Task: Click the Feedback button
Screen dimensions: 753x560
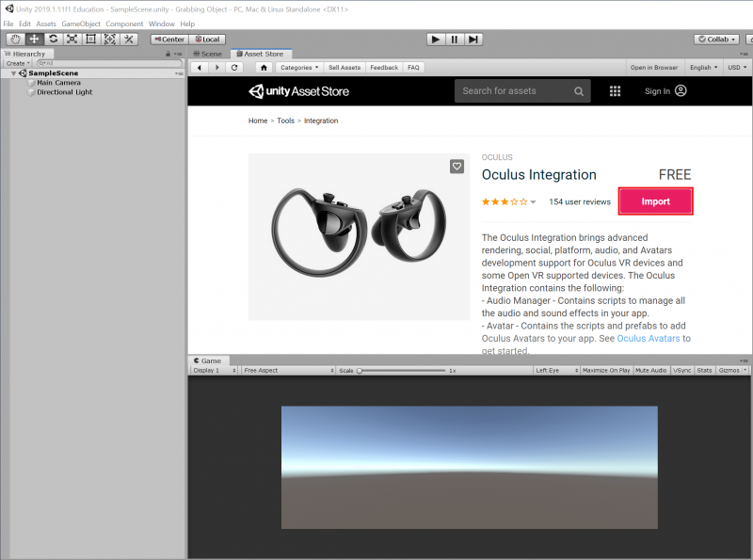Action: 384,68
